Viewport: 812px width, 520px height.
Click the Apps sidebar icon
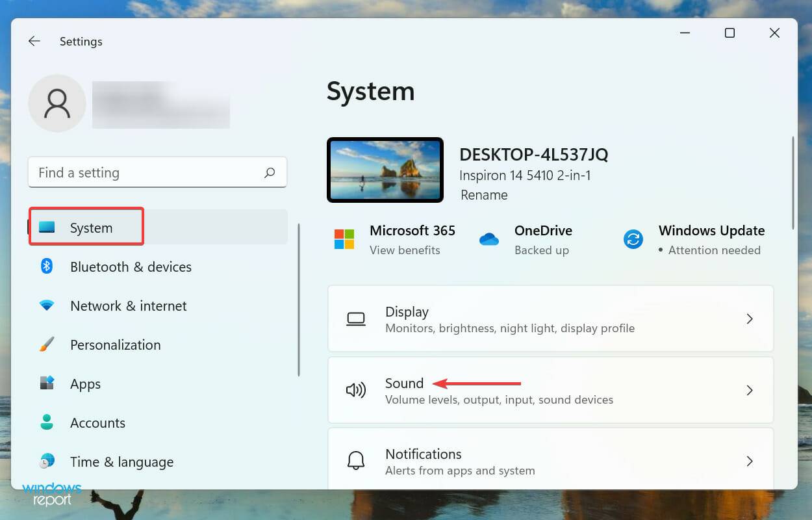coord(47,383)
